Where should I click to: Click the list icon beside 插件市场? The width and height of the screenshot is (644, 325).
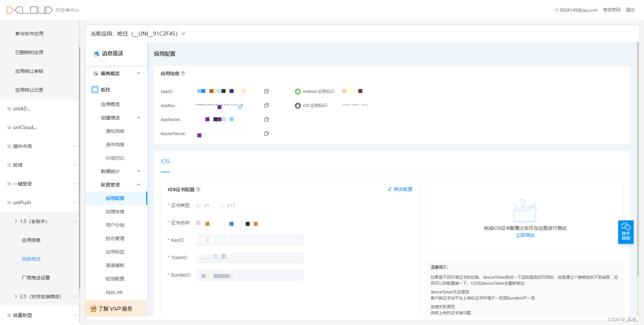[x=9, y=146]
